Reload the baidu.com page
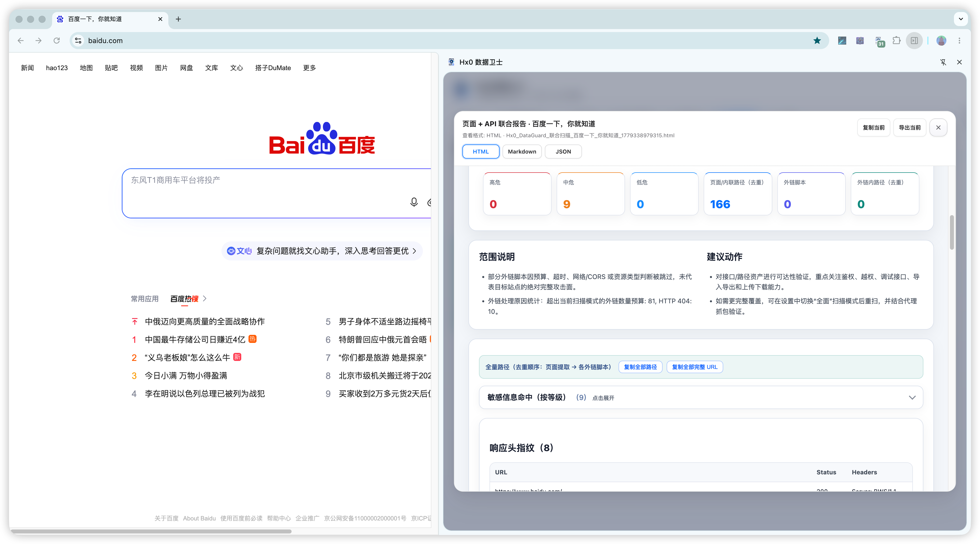This screenshot has width=980, height=544. [x=57, y=40]
